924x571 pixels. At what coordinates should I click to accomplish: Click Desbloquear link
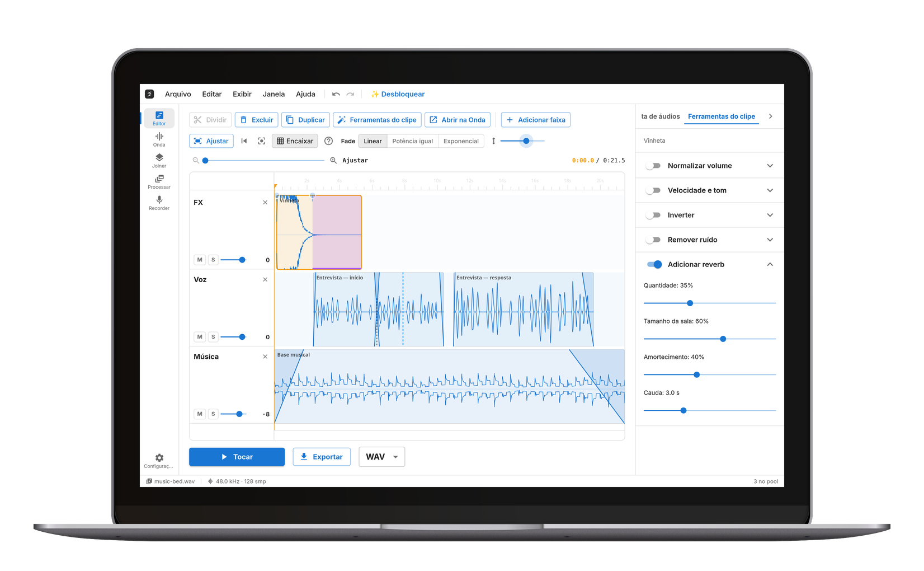pyautogui.click(x=398, y=94)
